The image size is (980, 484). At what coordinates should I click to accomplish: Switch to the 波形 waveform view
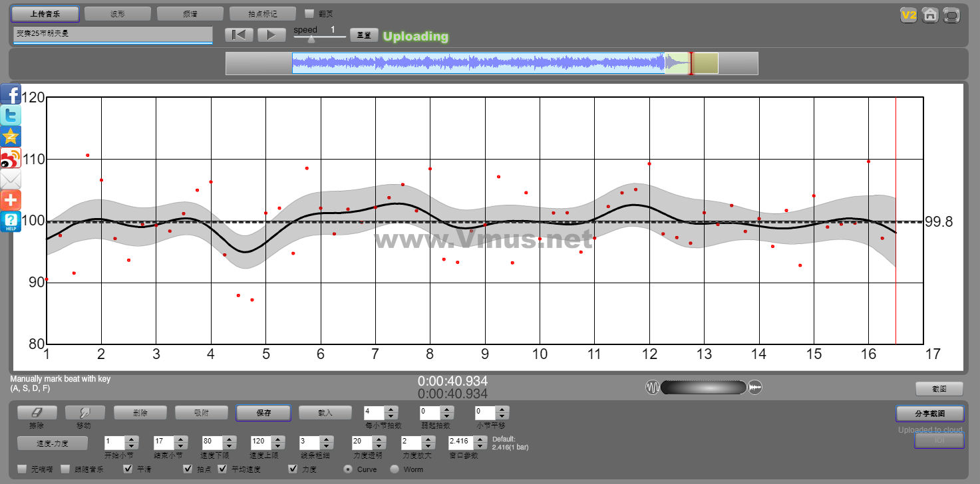coord(117,13)
